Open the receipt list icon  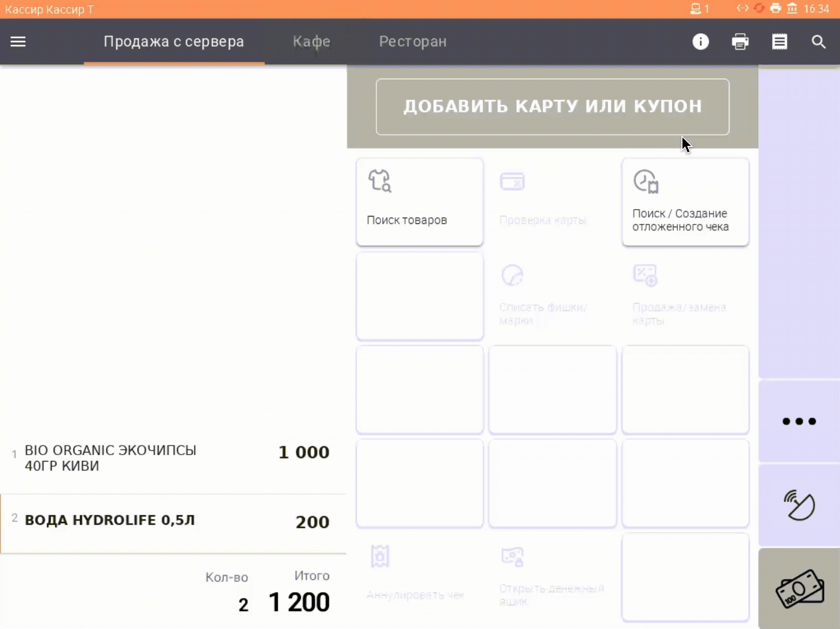click(x=779, y=42)
